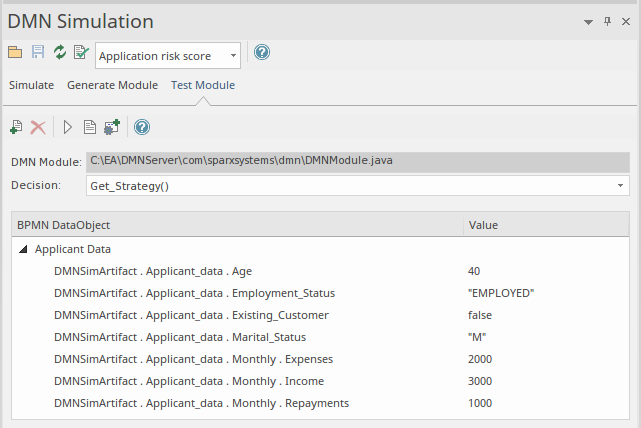Collapse the Applicant Data tree node

click(x=22, y=249)
